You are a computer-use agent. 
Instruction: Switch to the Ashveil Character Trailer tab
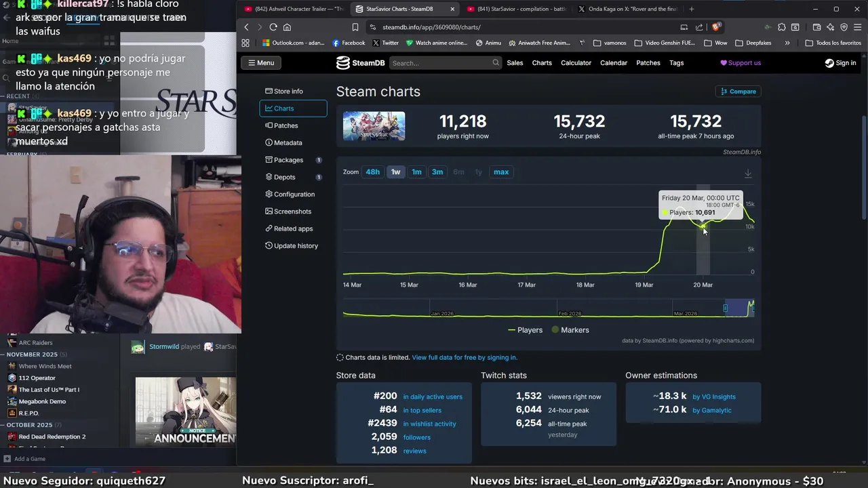(294, 9)
